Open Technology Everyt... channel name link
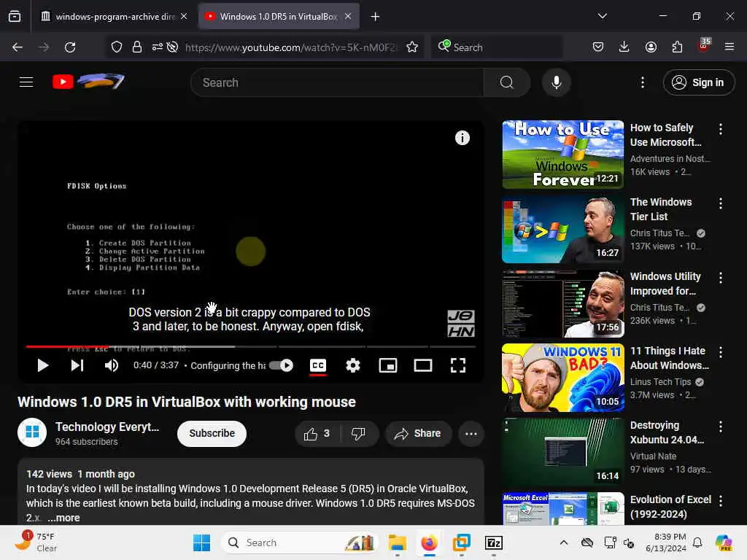This screenshot has height=560, width=747. click(x=107, y=427)
